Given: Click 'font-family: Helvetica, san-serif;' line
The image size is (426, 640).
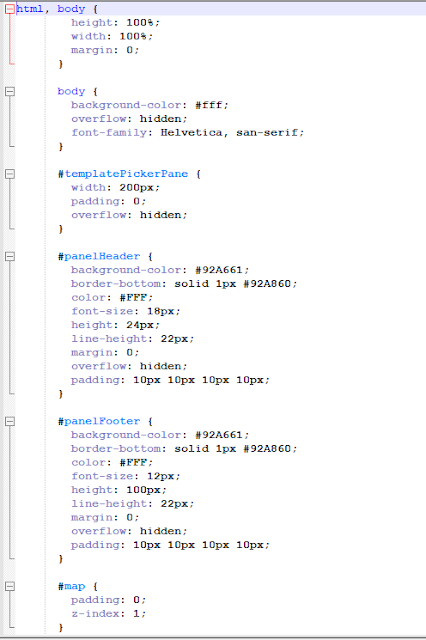Looking at the screenshot, I should 188,133.
